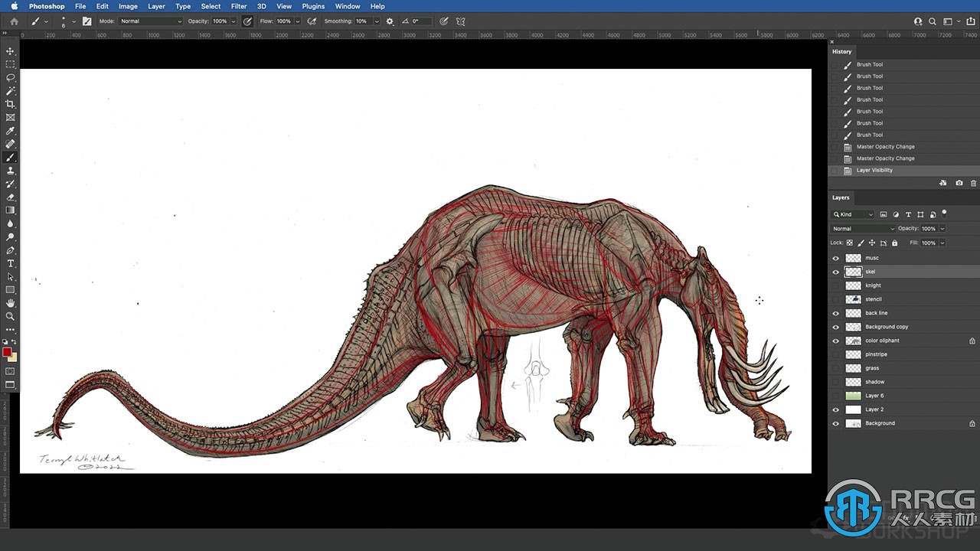
Task: Select the Brush tool in left toolbar
Action: pos(10,157)
